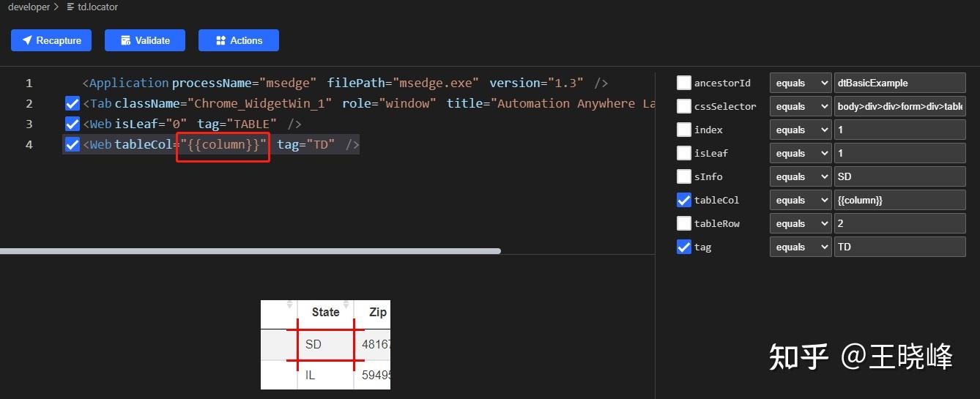Enable the cssSelector attribute checkbox
This screenshot has height=399, width=980.
[684, 106]
